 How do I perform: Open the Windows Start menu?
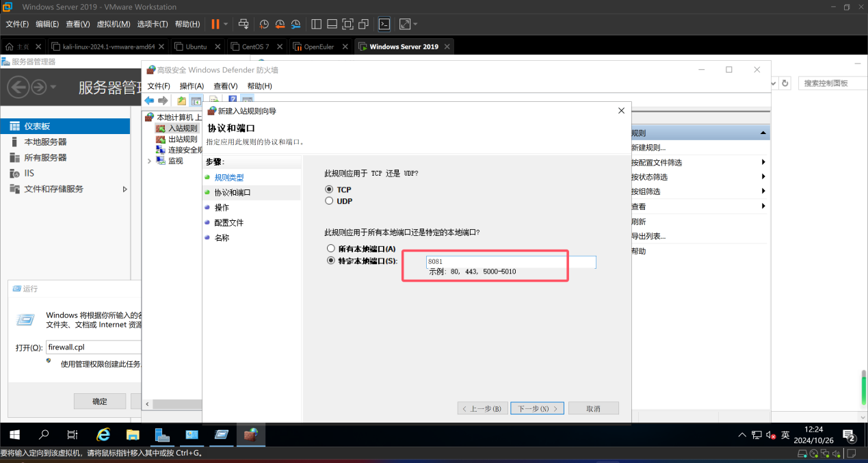(x=14, y=435)
